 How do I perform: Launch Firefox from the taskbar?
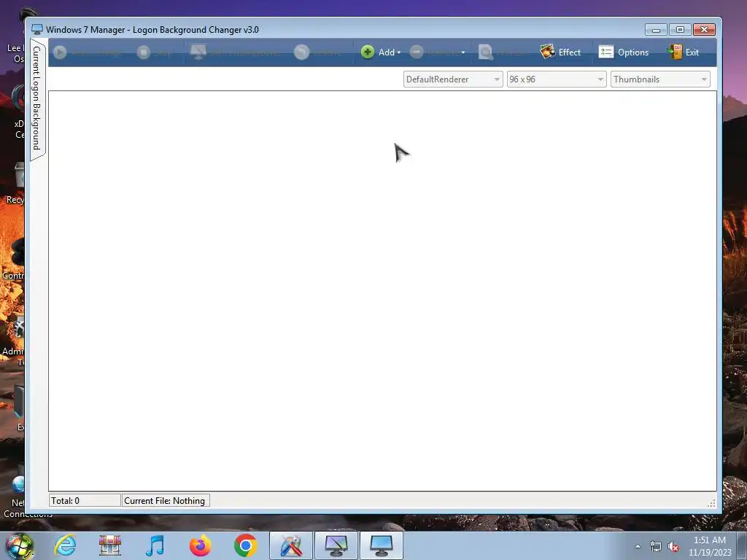[201, 545]
